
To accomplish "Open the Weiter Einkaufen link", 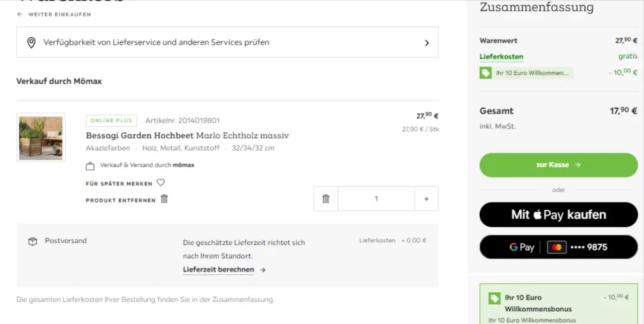I will click(59, 14).
